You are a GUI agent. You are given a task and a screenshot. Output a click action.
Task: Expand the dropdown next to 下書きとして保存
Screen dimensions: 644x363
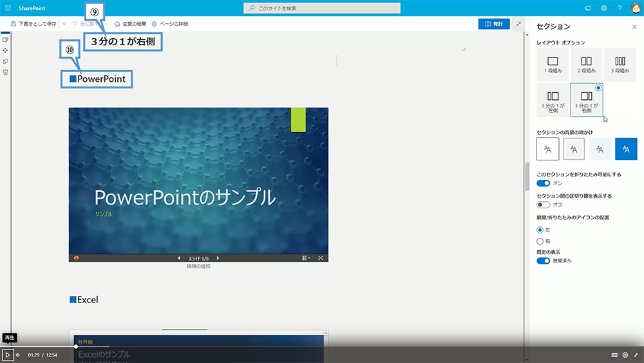(64, 24)
